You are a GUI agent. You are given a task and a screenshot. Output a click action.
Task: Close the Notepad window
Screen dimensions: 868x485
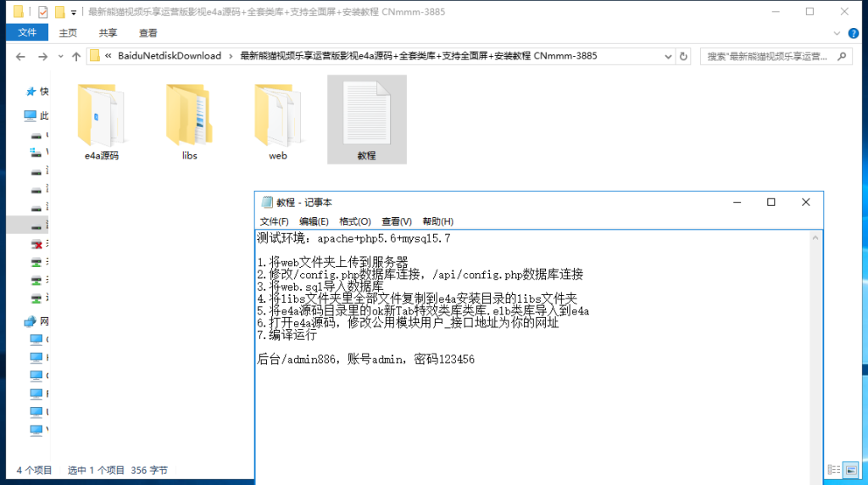coord(805,202)
